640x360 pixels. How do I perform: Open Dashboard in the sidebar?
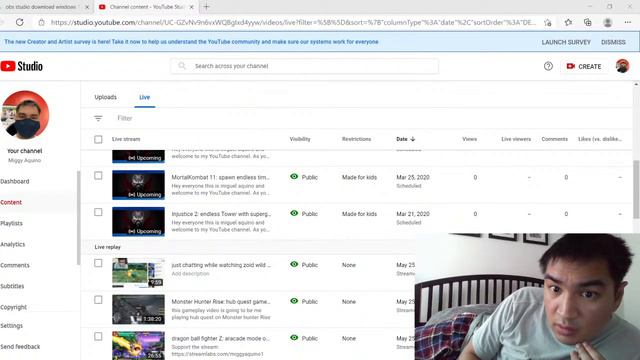click(x=15, y=181)
